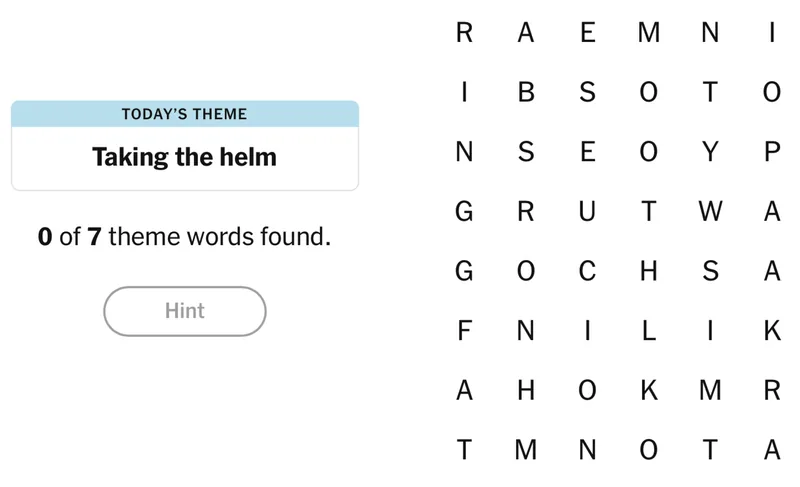The height and width of the screenshot is (487, 800).
Task: Choose the letter L in the grid
Action: tap(649, 331)
